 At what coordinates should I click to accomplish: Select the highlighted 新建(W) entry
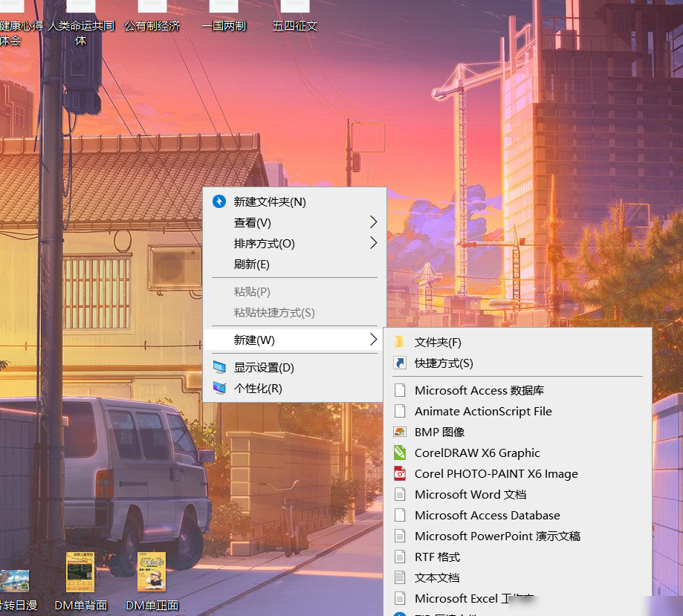click(x=294, y=340)
